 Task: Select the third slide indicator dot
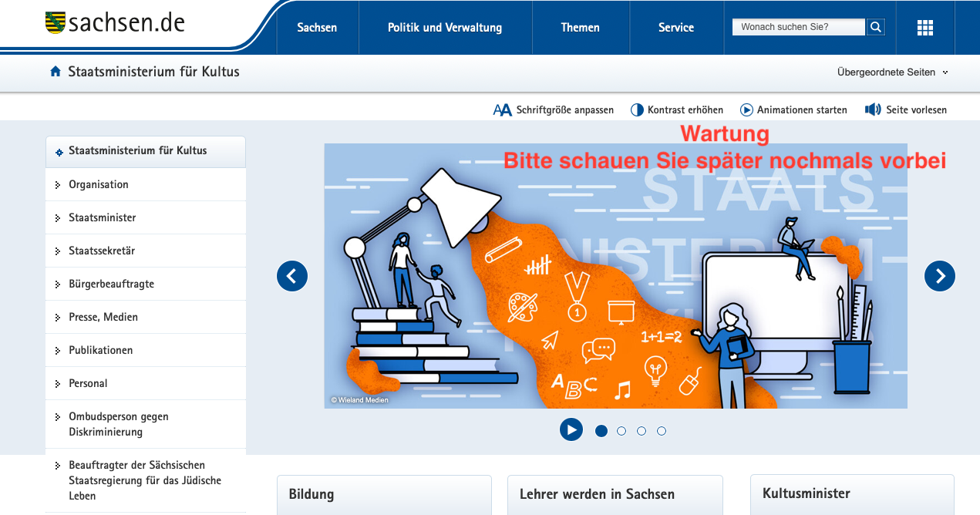pos(642,431)
